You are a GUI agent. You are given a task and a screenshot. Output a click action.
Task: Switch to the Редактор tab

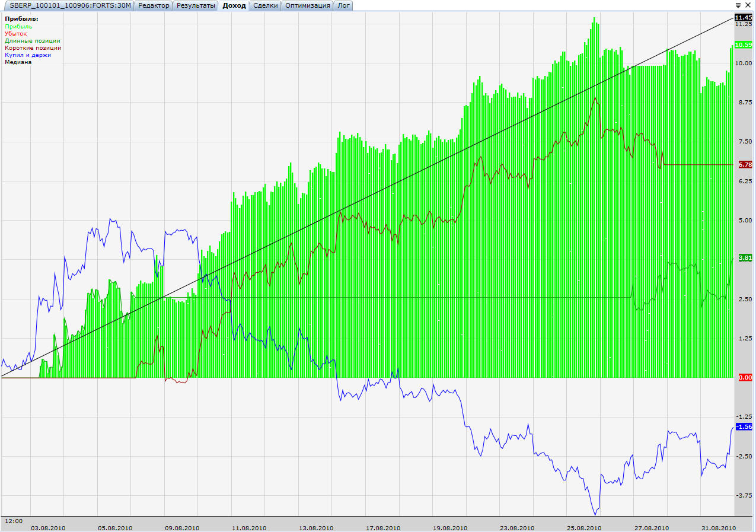[x=154, y=5]
